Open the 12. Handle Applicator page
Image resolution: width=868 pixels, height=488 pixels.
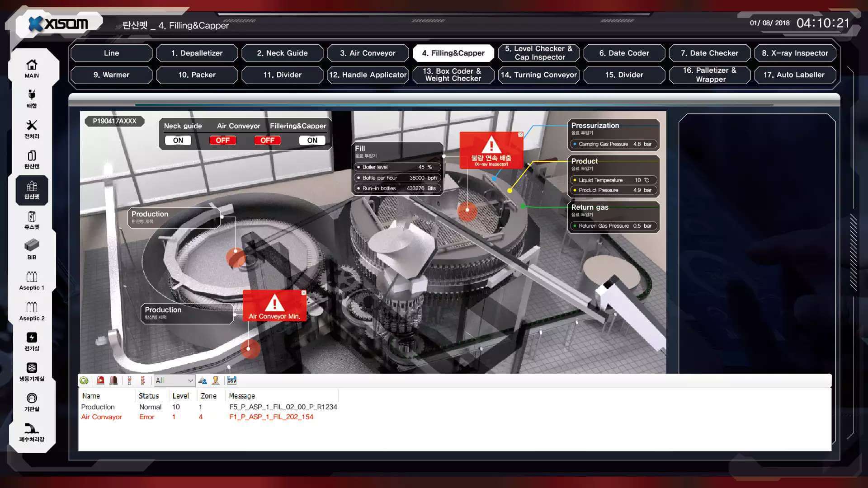(x=368, y=75)
